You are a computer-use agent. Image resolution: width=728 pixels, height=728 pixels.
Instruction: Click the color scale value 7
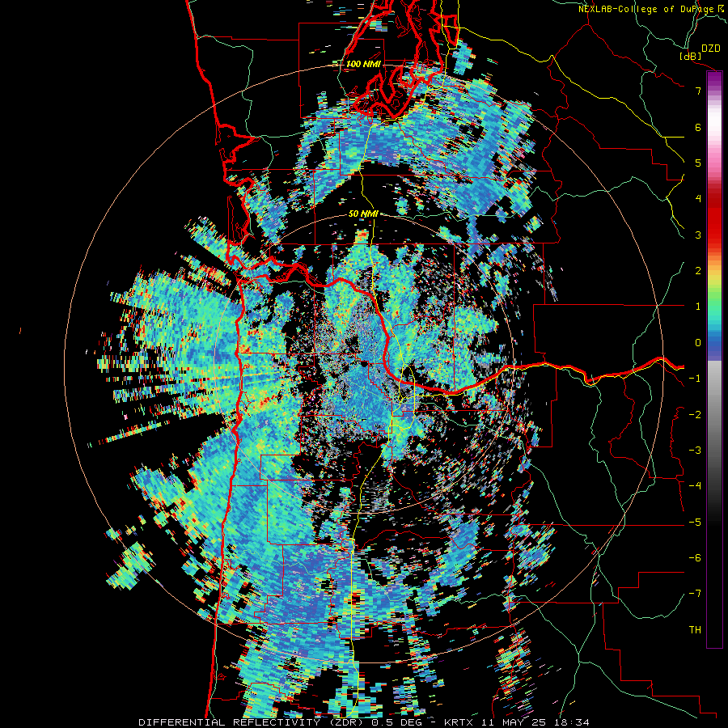[x=698, y=91]
